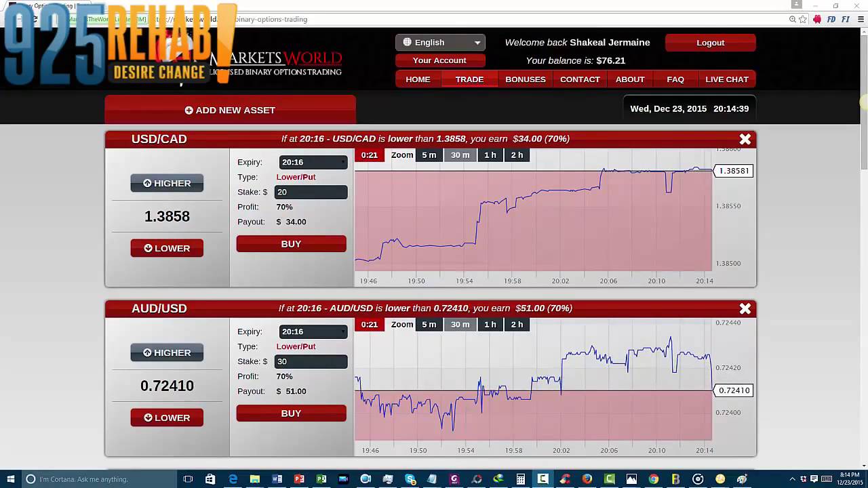The image size is (868, 488).
Task: Set AUD/USD chart zoom to 2 h
Action: pyautogui.click(x=517, y=325)
